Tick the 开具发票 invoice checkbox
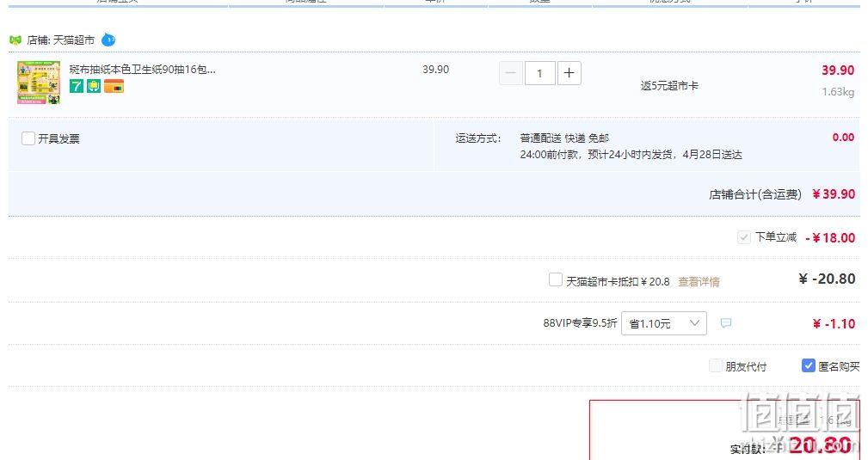The width and height of the screenshot is (868, 460). point(28,138)
